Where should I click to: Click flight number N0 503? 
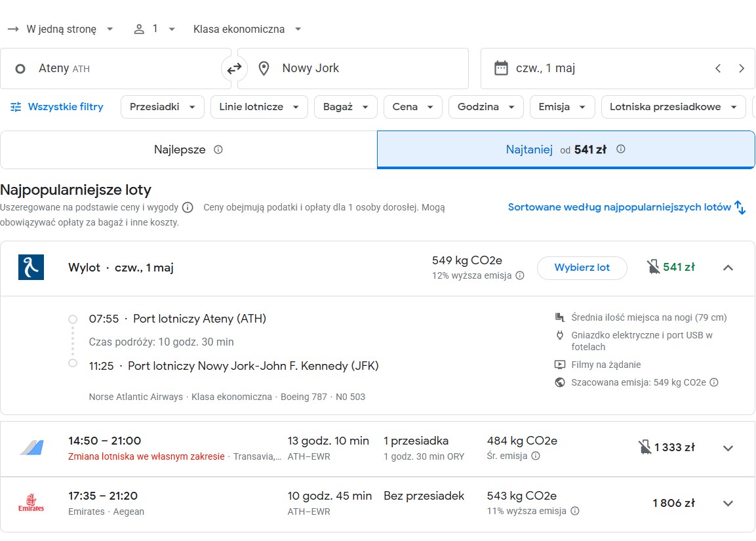tap(351, 397)
